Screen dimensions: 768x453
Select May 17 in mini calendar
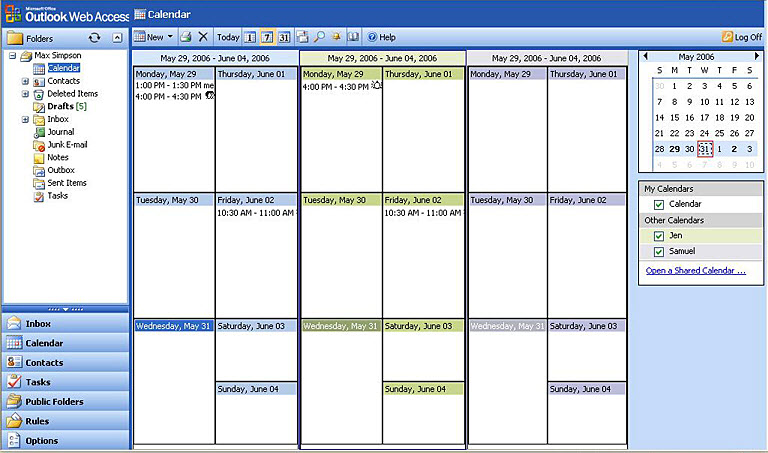pyautogui.click(x=704, y=118)
